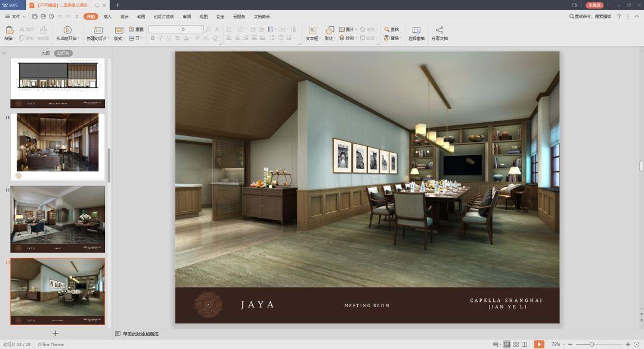
Task: Switch to slide sorter view icon
Action: pyautogui.click(x=516, y=344)
